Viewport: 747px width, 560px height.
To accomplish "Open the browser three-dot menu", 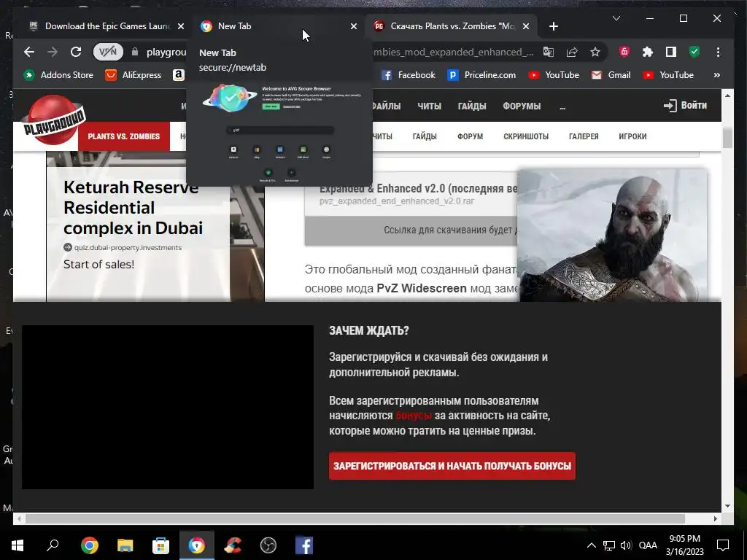I will point(718,52).
